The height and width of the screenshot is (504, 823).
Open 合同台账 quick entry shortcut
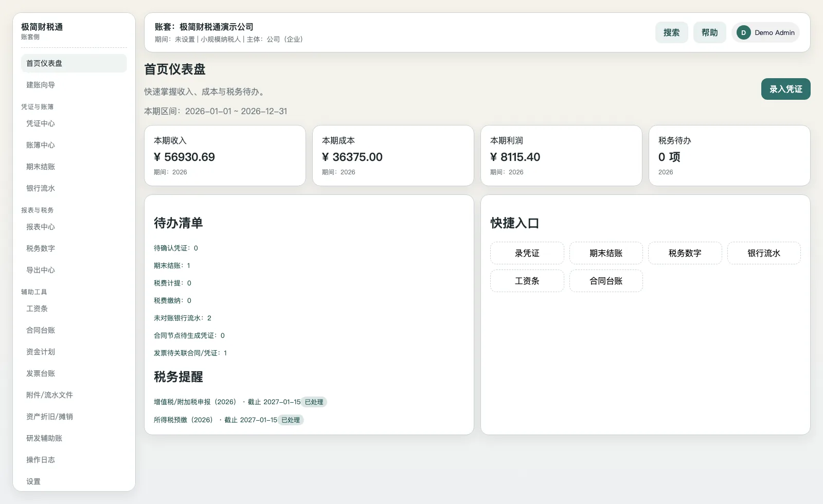click(606, 281)
